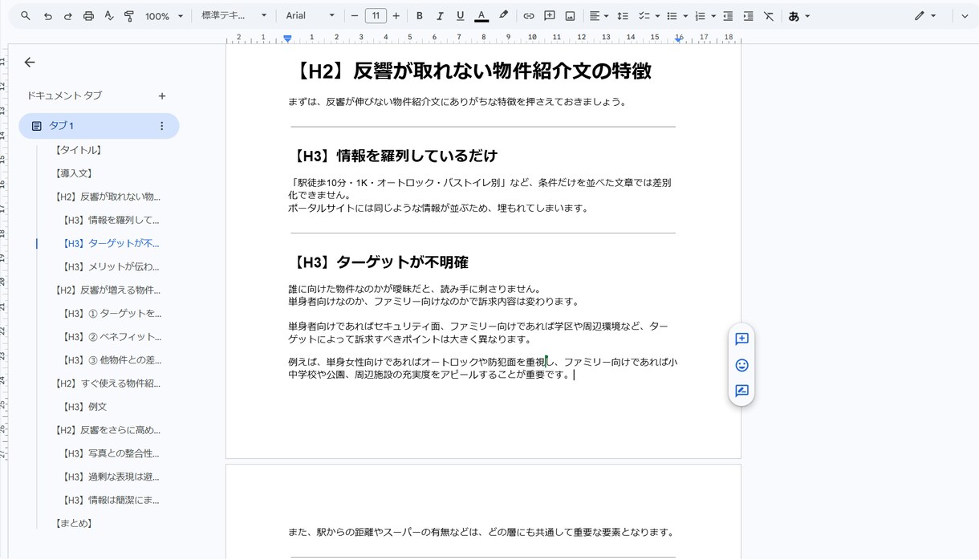Click the left indent marker on ruler

coord(287,39)
